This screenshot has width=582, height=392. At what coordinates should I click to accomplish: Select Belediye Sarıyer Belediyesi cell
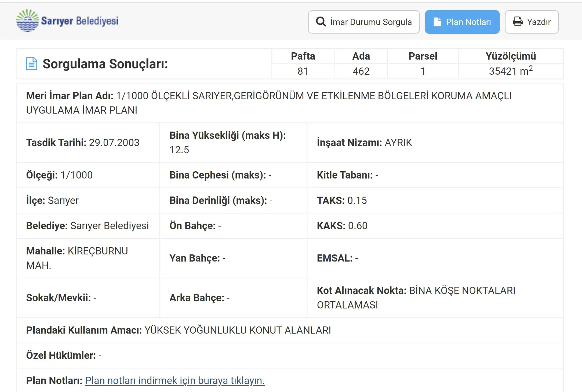88,226
